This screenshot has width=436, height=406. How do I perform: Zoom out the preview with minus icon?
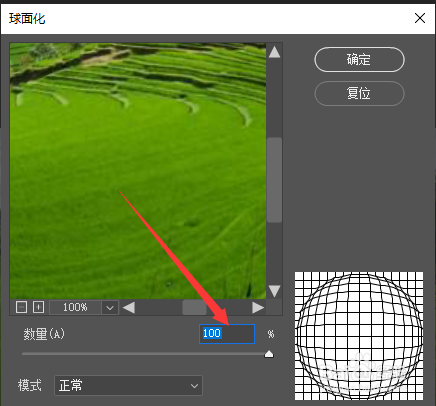point(21,307)
